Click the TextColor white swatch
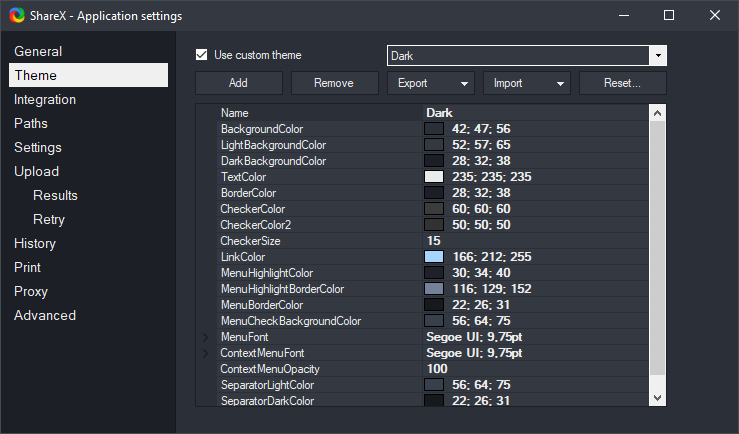This screenshot has height=434, width=739. pos(434,177)
